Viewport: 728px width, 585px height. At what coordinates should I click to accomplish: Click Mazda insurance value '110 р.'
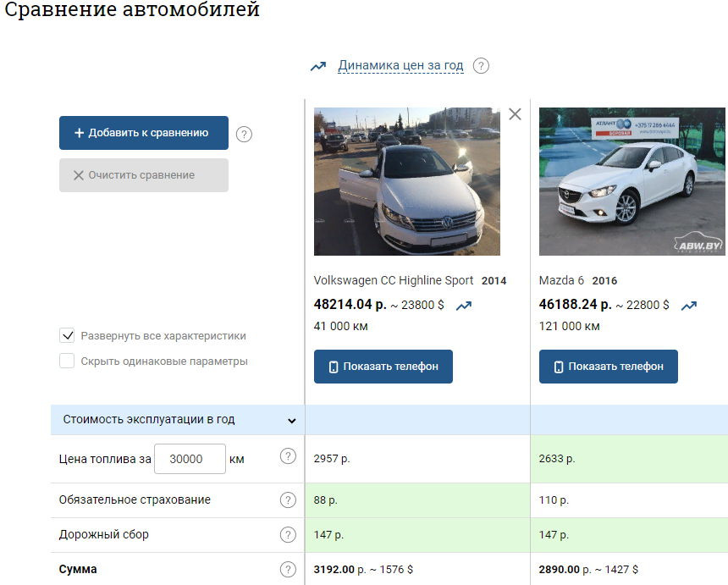(x=554, y=500)
